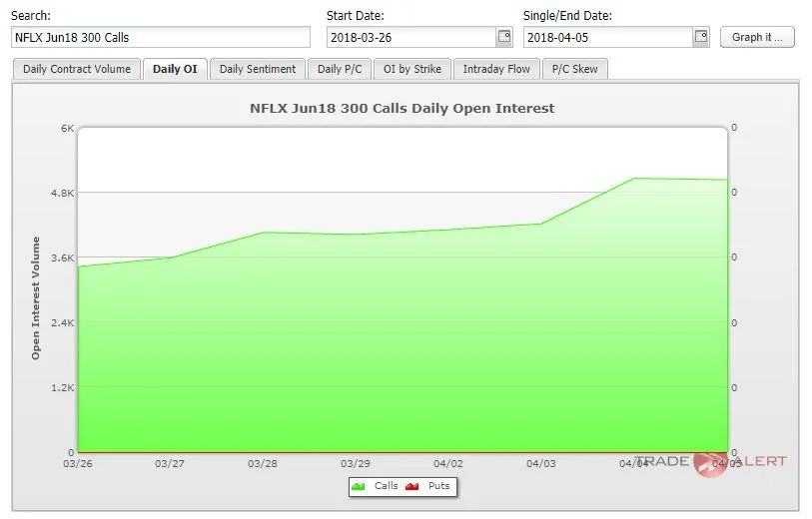Image resolution: width=812 pixels, height=519 pixels.
Task: Click the 03/27 x-axis label
Action: pos(170,464)
